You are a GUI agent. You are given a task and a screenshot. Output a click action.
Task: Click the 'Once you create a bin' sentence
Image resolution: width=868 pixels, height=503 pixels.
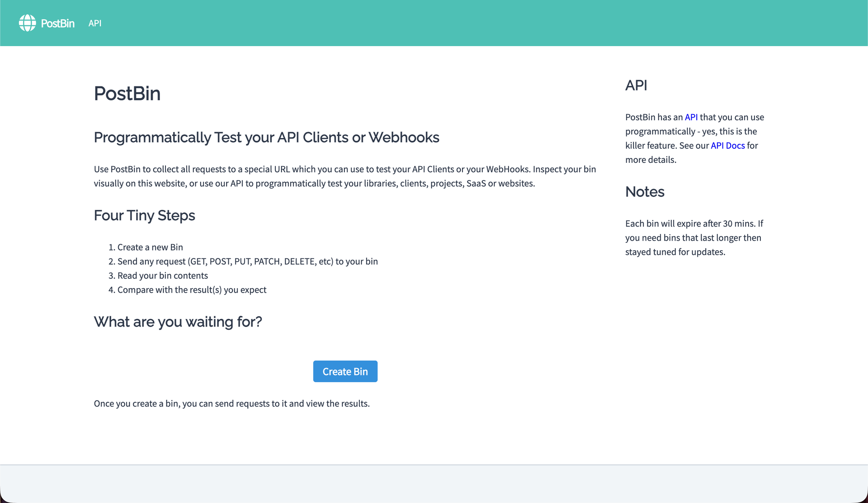pos(231,403)
